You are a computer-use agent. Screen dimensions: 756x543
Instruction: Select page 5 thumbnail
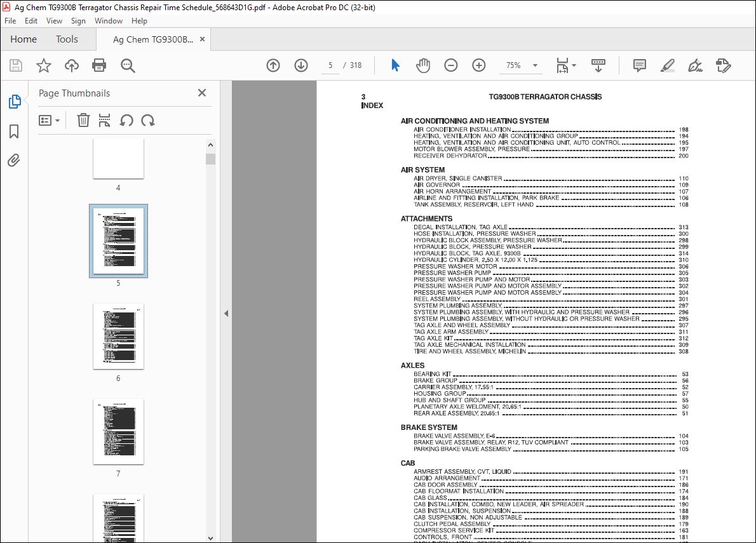point(118,241)
